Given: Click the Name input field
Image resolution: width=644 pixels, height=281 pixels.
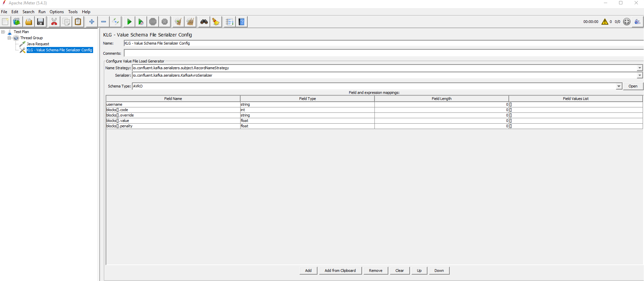Looking at the screenshot, I should tap(384, 43).
